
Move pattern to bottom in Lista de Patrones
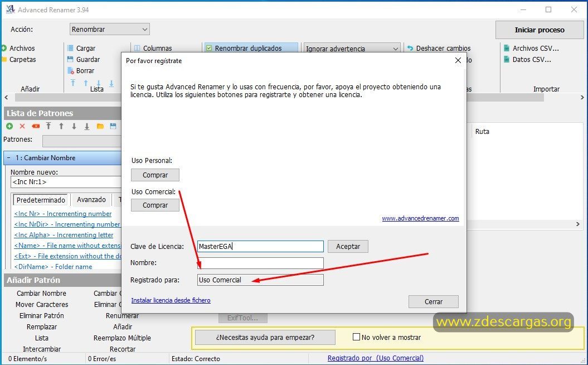pos(86,127)
